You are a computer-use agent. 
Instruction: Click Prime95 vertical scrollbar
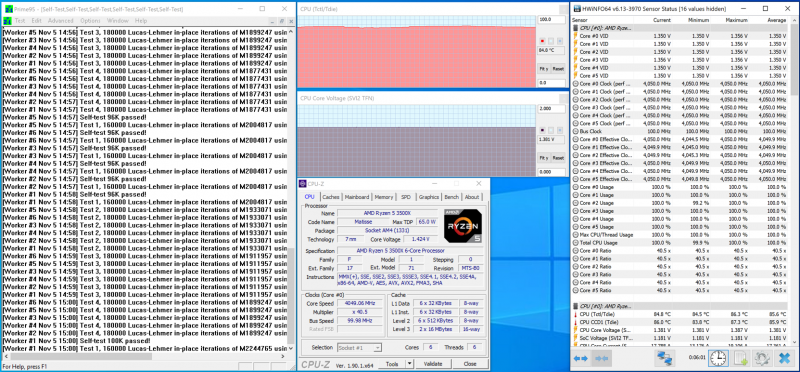pos(291,296)
